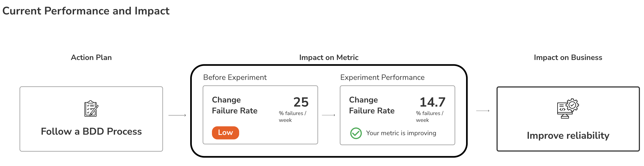The image size is (644, 166).
Task: Click the clipboard checklist icon
Action: coord(91,108)
